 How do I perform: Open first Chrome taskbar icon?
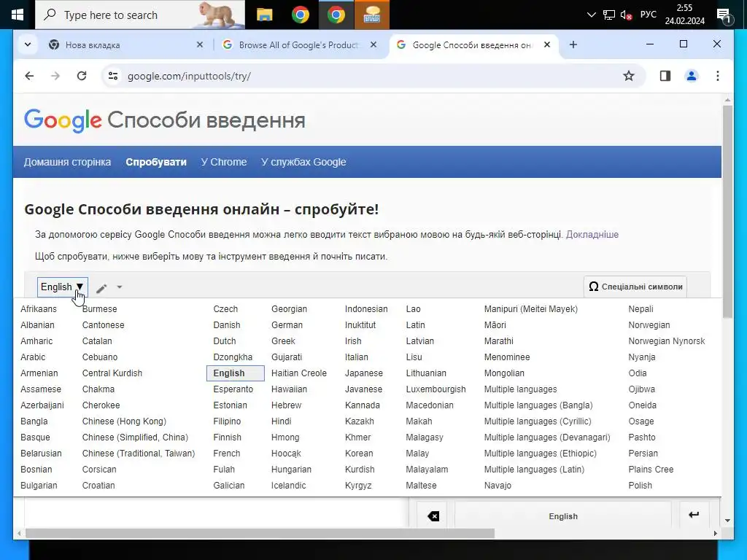300,15
